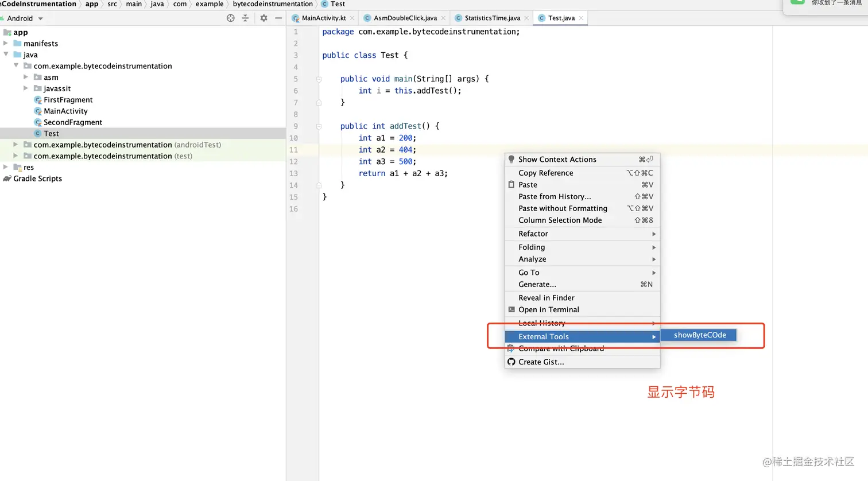Select the Gradle Scripts node
Screen dimensions: 868x481
143,179
